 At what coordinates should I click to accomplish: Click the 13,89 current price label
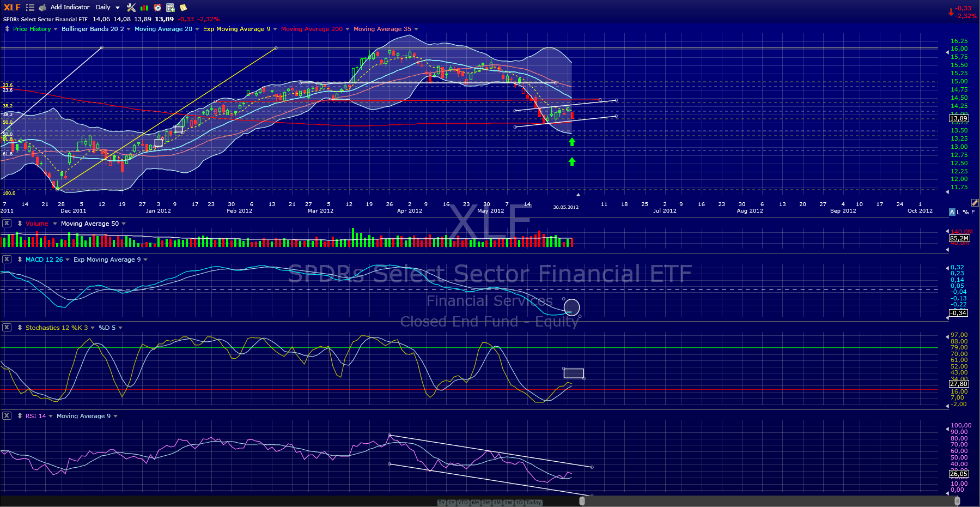pyautogui.click(x=959, y=118)
